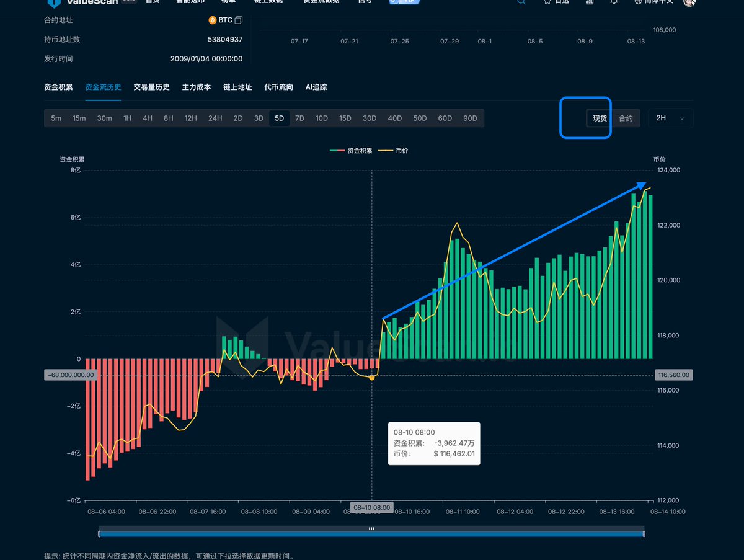Select the 90D range
Image resolution: width=744 pixels, height=560 pixels.
[x=470, y=118]
